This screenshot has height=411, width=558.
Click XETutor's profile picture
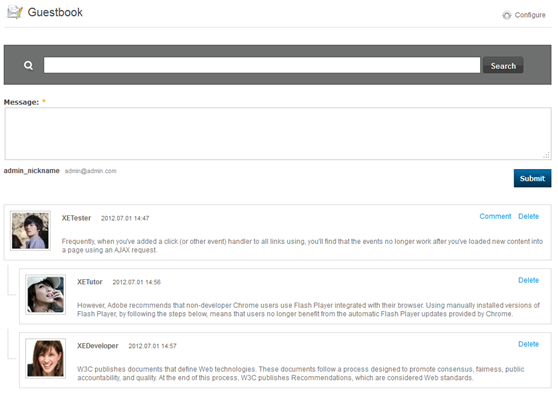tap(46, 295)
